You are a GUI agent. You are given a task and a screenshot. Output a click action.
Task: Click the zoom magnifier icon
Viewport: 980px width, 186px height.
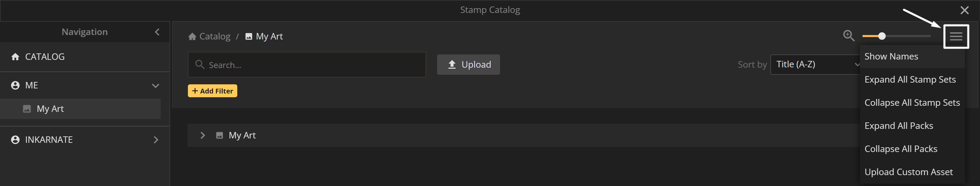pos(848,36)
